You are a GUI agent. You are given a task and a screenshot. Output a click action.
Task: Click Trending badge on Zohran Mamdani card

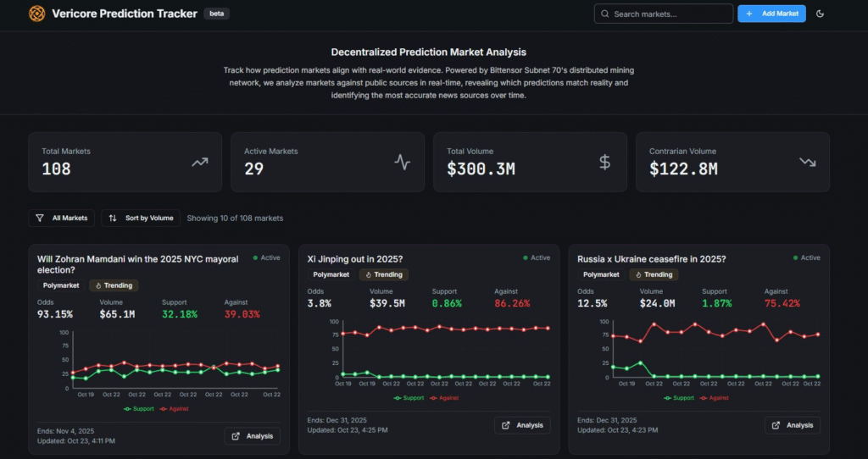(x=113, y=285)
